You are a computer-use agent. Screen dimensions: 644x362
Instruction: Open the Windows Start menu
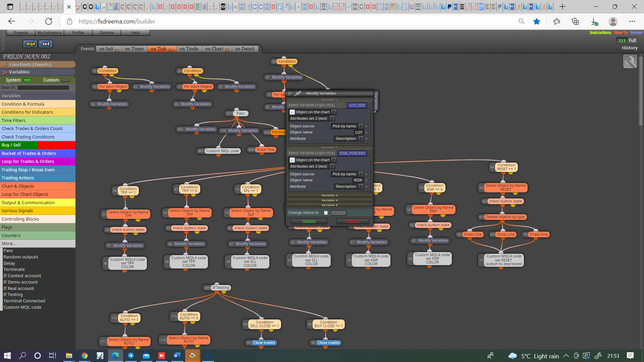(x=7, y=356)
